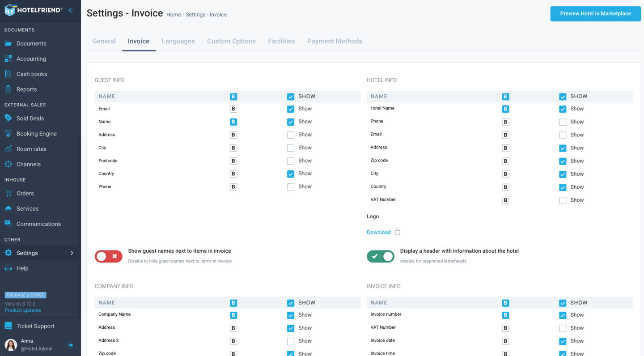The width and height of the screenshot is (644, 356).
Task: Open Room rates in sidebar
Action: (x=31, y=149)
